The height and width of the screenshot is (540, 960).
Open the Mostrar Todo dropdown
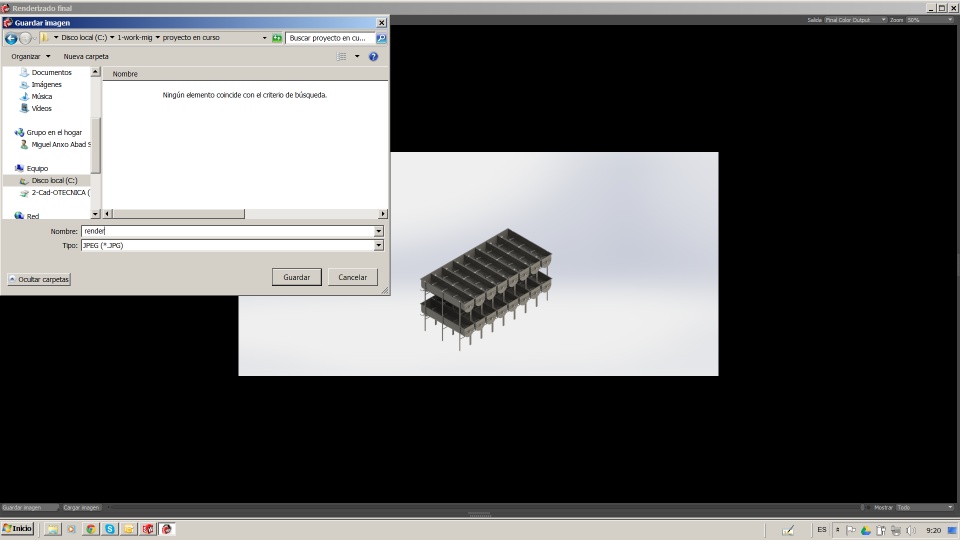pos(924,508)
